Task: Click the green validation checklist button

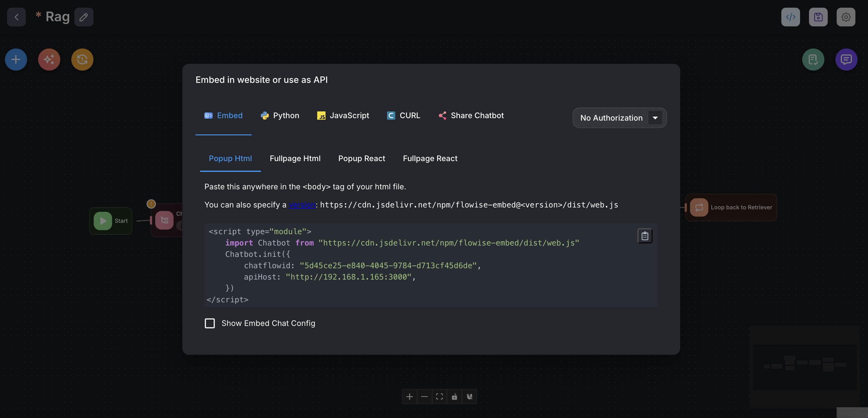Action: tap(813, 60)
